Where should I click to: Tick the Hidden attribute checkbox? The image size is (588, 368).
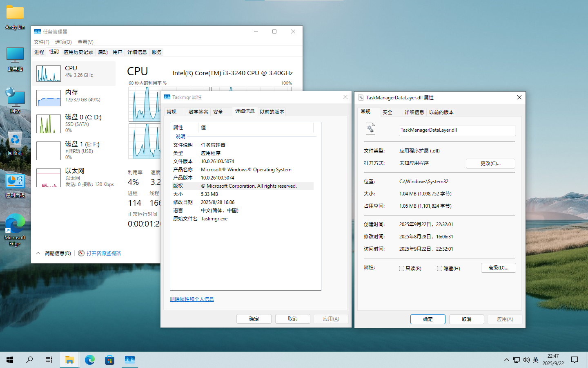[x=439, y=269]
